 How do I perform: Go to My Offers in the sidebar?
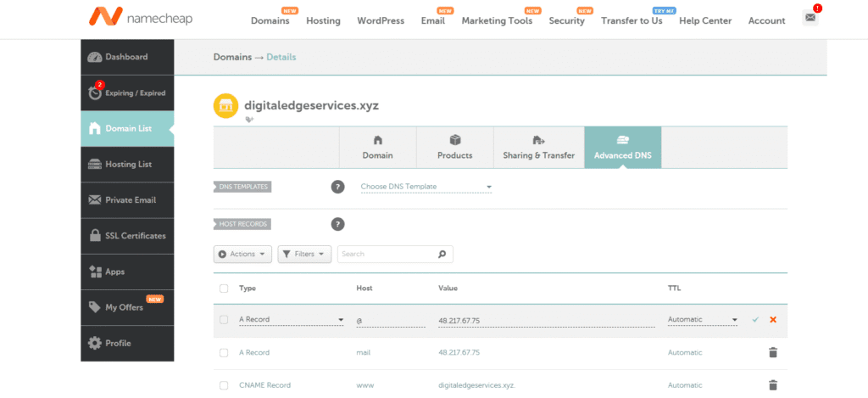click(x=127, y=308)
